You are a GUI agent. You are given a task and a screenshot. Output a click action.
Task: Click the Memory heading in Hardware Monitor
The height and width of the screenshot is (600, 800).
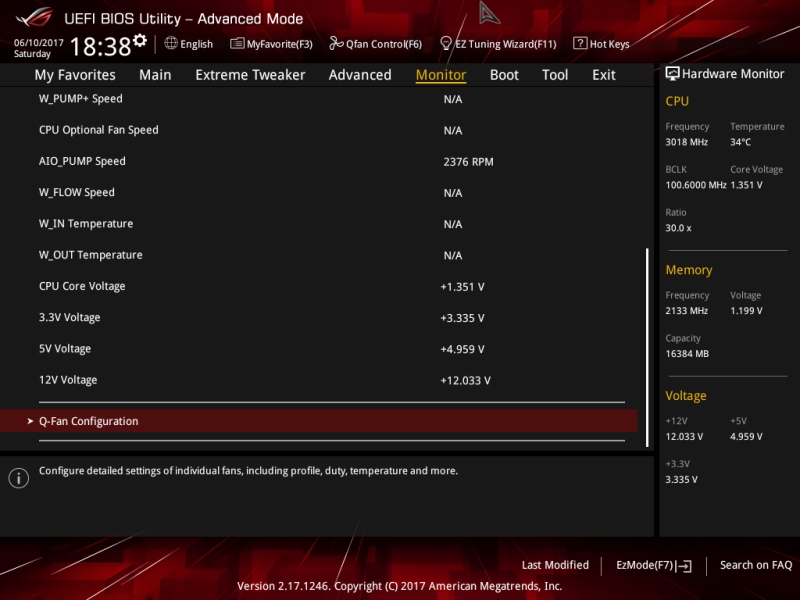pyautogui.click(x=689, y=270)
